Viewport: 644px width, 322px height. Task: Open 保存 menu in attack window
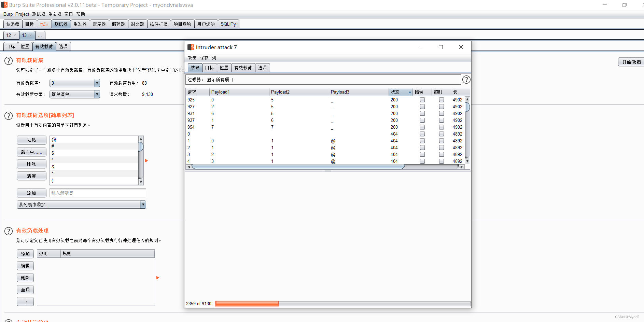pyautogui.click(x=204, y=58)
